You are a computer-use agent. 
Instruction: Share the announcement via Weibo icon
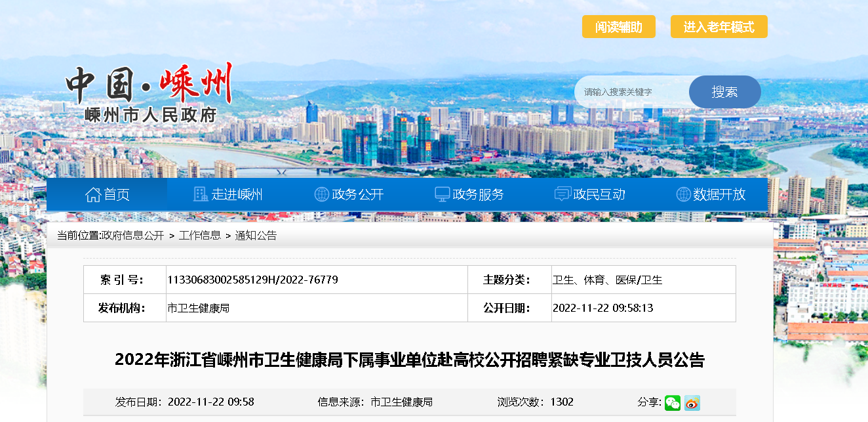pos(692,402)
